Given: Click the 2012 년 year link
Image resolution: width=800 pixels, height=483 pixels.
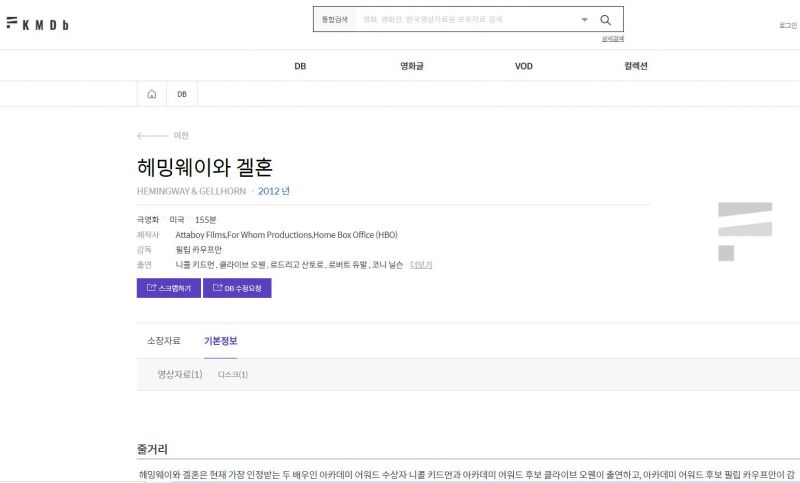Looking at the screenshot, I should pos(274,191).
